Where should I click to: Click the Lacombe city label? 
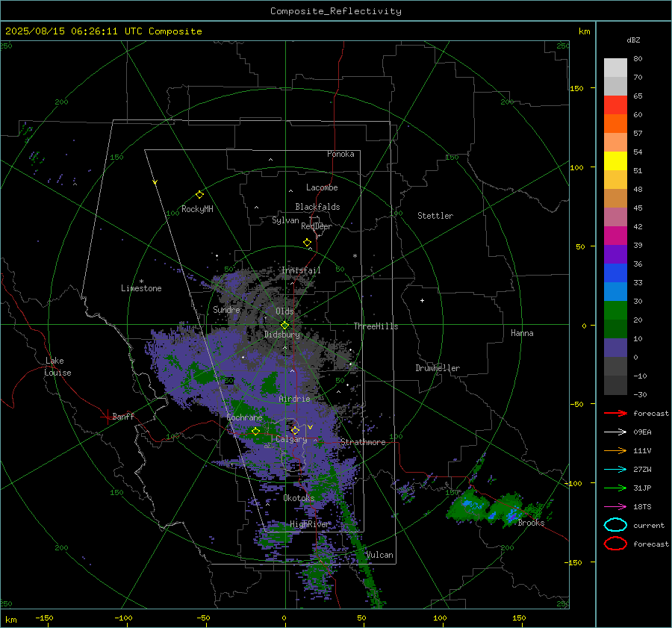click(322, 187)
